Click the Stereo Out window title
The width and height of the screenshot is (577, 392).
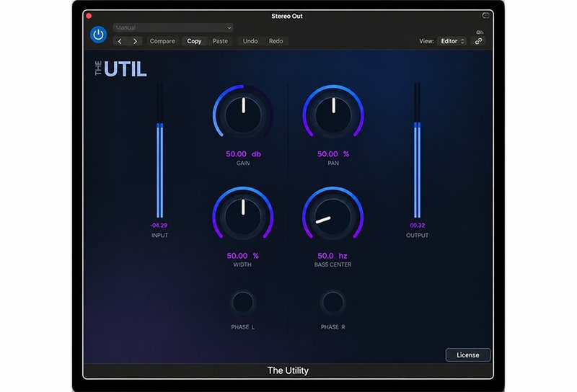[x=287, y=16]
